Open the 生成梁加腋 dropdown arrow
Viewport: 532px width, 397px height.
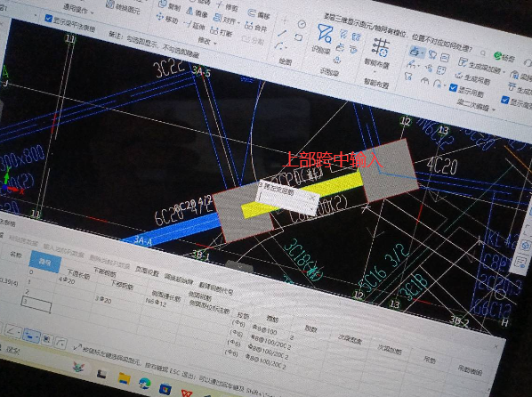click(504, 72)
